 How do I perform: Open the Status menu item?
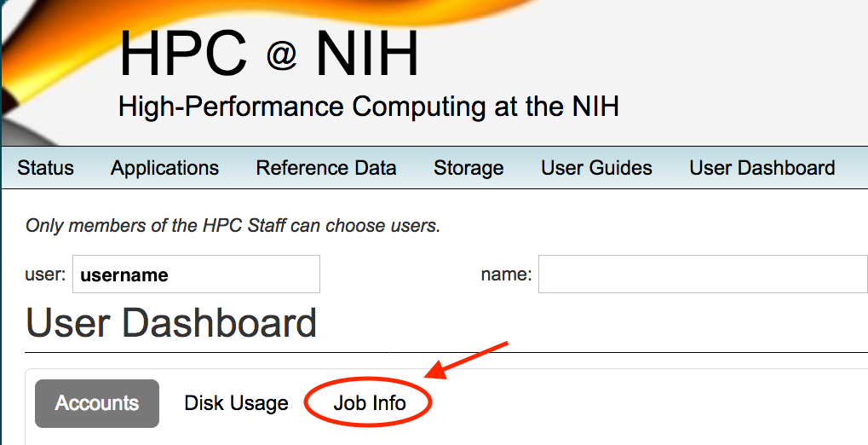click(x=45, y=168)
